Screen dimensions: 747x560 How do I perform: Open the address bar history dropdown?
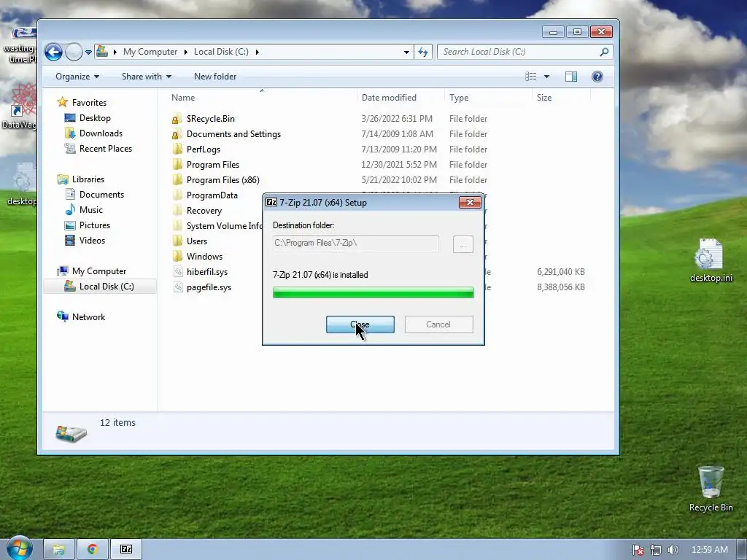[406, 52]
